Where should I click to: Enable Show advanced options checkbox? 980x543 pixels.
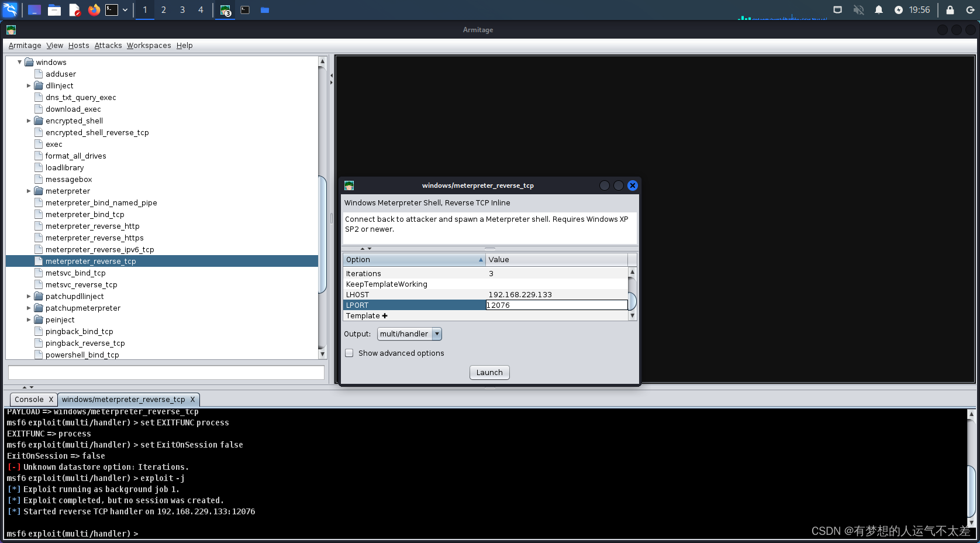(349, 353)
